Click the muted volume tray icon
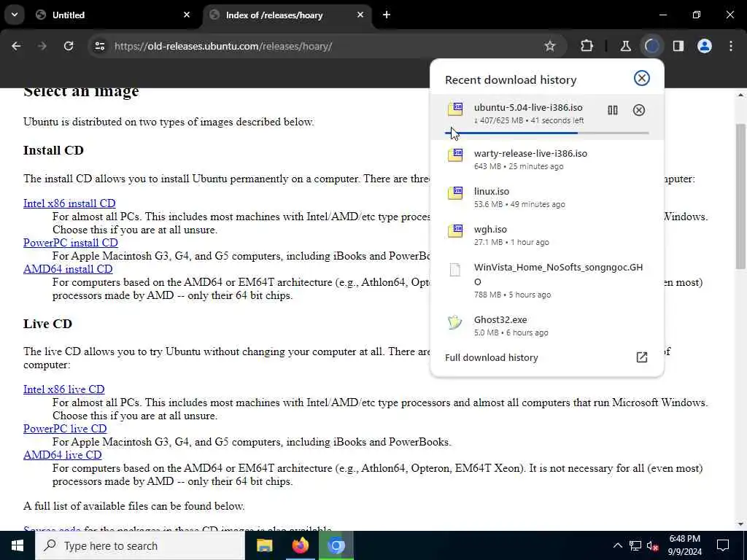This screenshot has width=747, height=560. click(x=653, y=545)
